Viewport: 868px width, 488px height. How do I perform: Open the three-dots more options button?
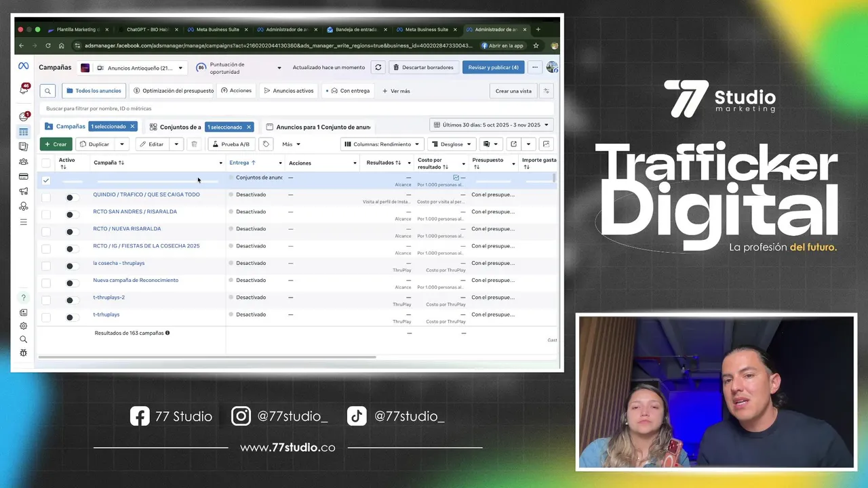(x=535, y=68)
